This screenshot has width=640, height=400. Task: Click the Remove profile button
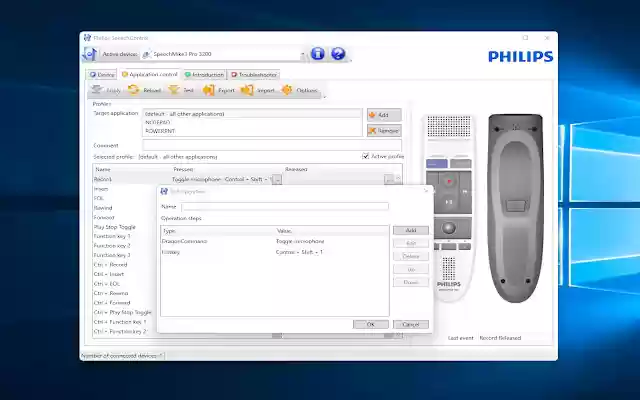384,131
